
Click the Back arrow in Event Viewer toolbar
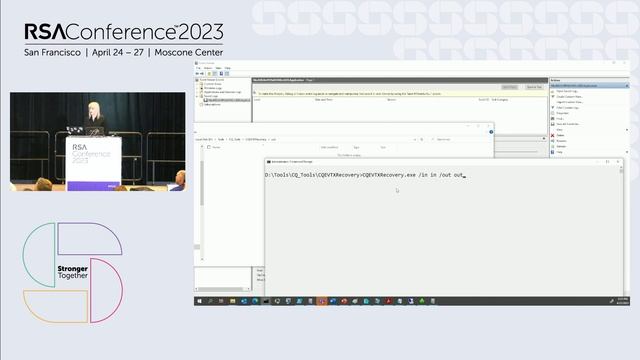click(x=197, y=73)
